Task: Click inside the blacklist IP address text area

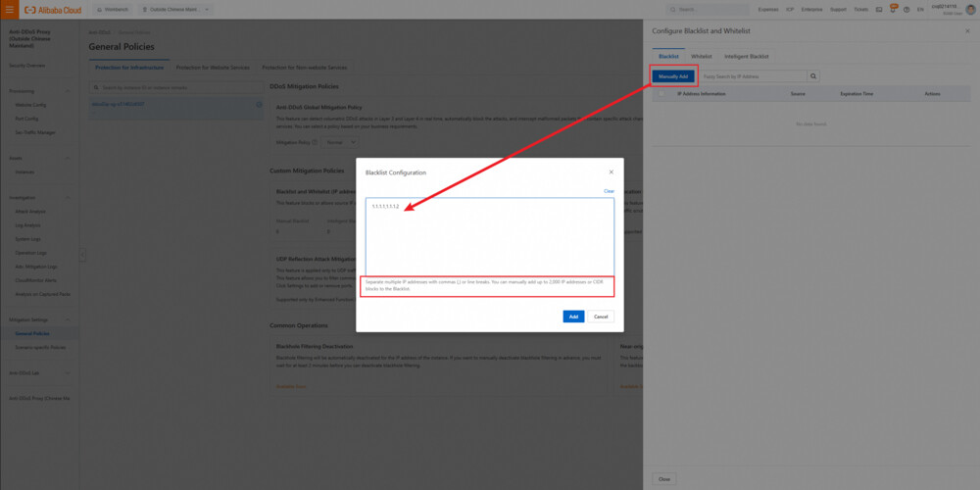Action: 489,236
